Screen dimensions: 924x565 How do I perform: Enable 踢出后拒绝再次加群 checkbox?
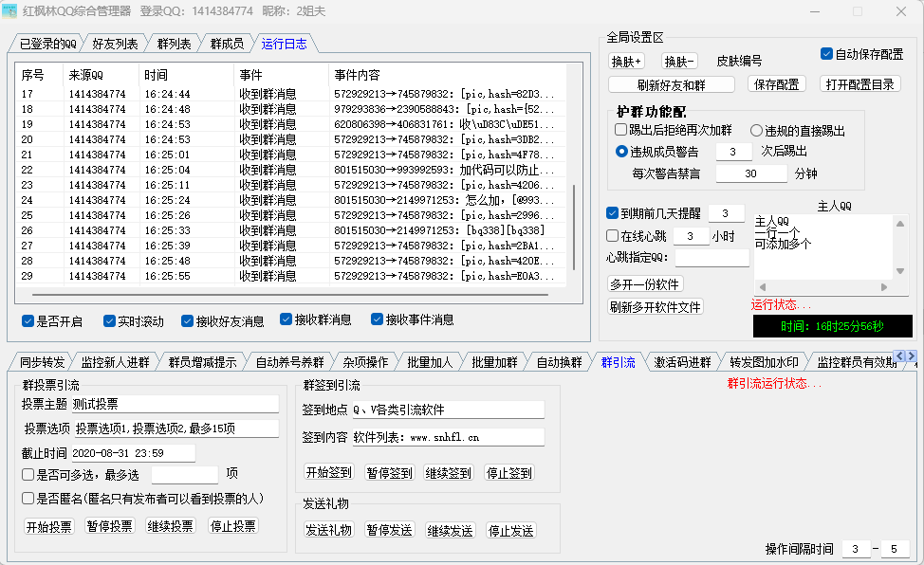[x=621, y=130]
